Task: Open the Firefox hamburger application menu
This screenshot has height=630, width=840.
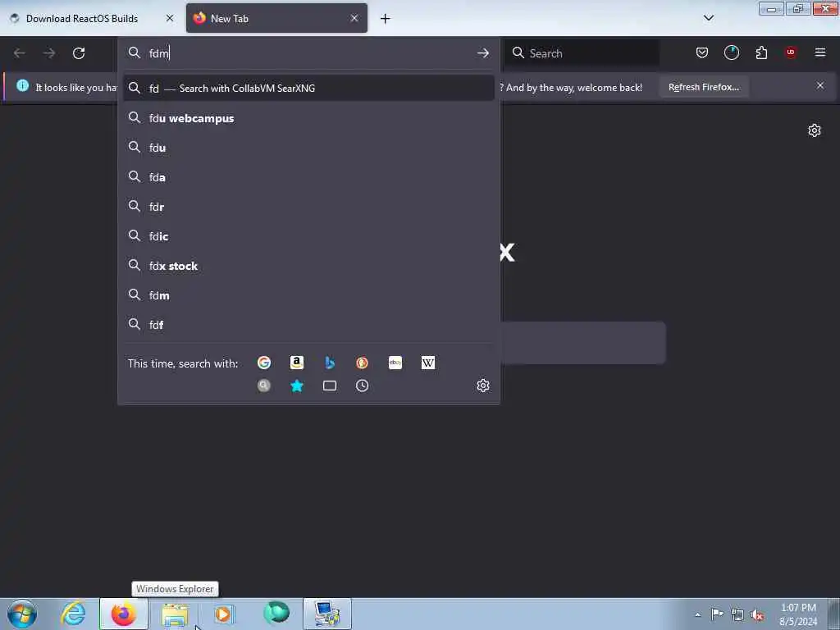Action: pos(820,52)
